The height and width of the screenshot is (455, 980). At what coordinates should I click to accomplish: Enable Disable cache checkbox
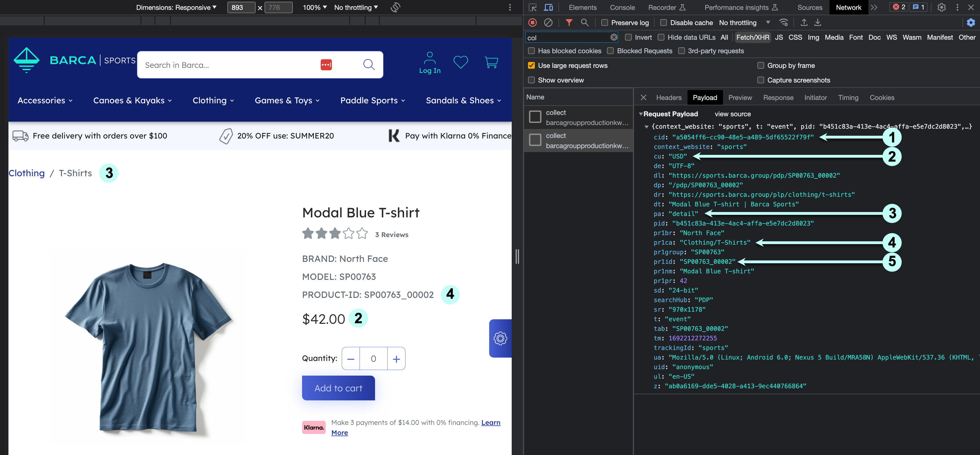click(664, 23)
